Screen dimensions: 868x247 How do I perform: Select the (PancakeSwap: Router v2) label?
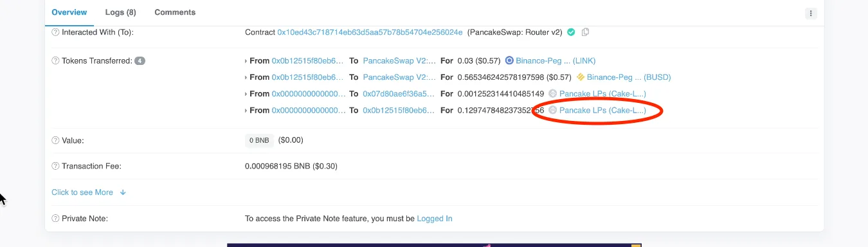[x=514, y=32]
